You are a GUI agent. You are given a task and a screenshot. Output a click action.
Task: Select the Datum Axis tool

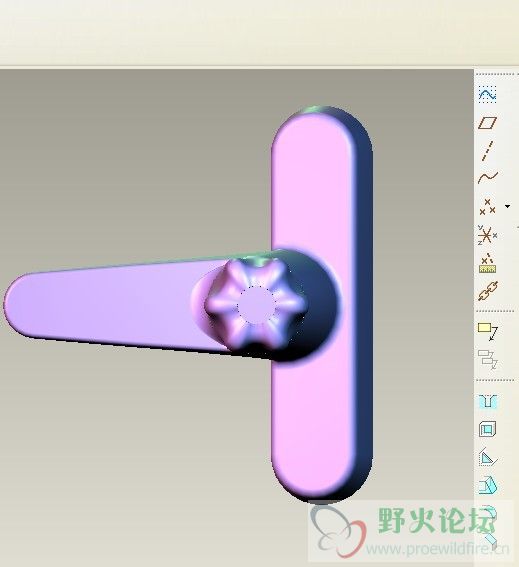487,151
